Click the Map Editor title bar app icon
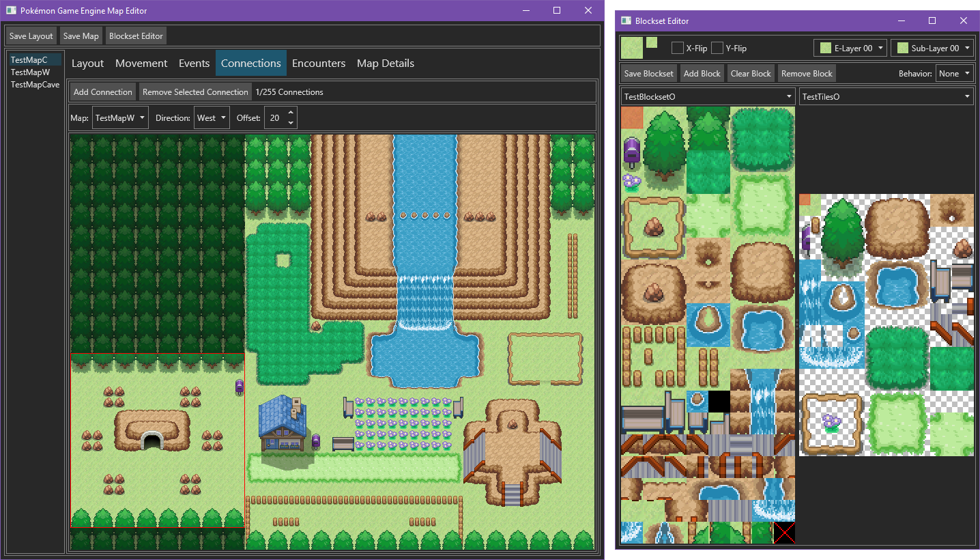 tap(11, 10)
